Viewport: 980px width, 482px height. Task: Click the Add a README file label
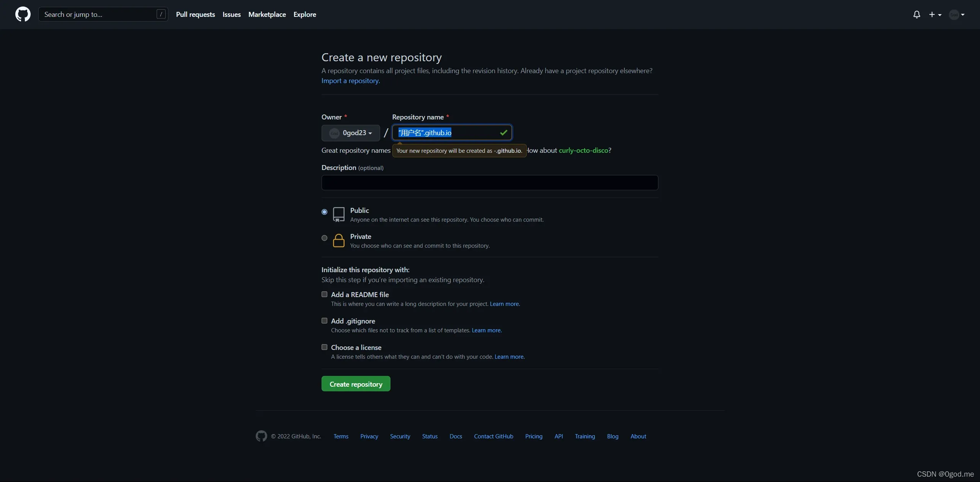pos(360,294)
